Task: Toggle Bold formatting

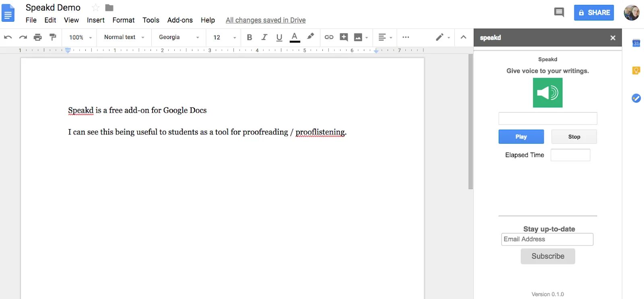Action: [250, 37]
